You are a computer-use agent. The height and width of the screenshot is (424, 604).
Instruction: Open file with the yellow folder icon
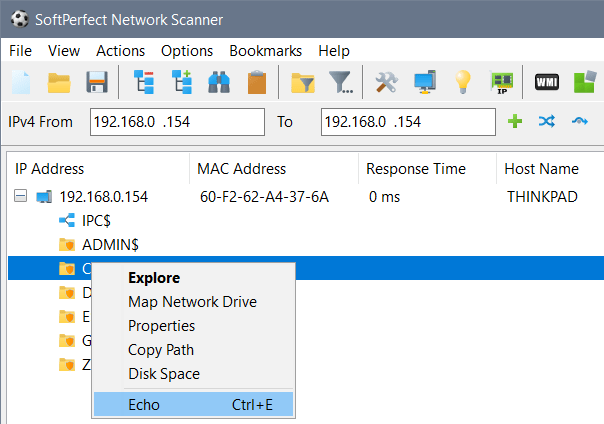click(59, 82)
